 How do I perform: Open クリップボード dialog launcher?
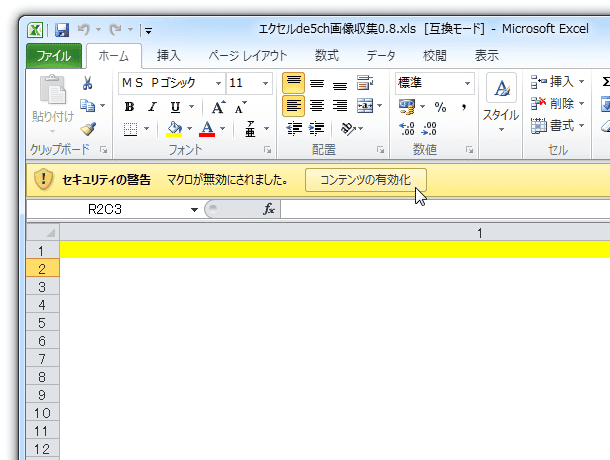coord(103,150)
